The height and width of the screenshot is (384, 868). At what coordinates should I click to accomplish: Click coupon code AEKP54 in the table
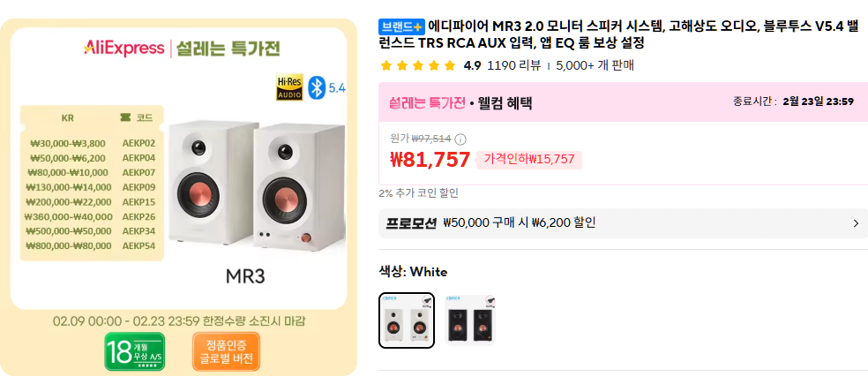pyautogui.click(x=138, y=246)
